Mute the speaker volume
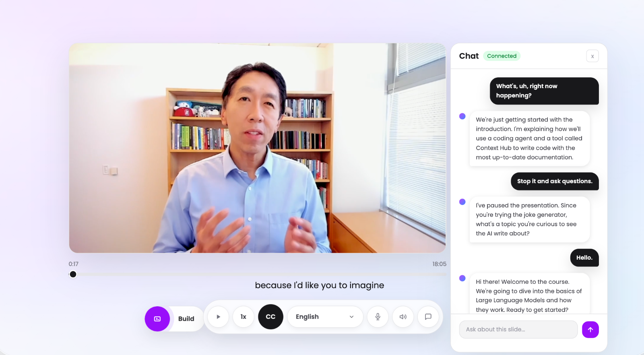 coord(403,317)
